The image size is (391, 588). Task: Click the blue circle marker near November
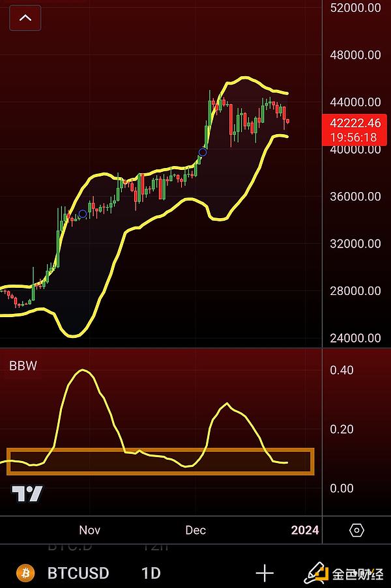(x=83, y=214)
